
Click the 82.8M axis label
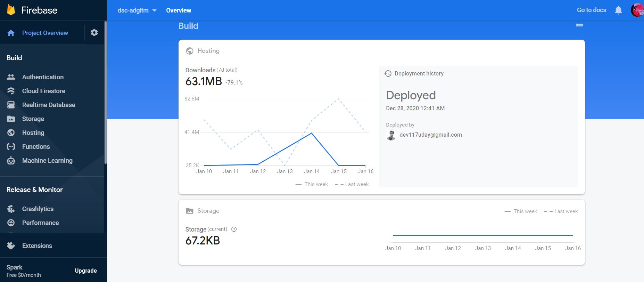click(192, 99)
